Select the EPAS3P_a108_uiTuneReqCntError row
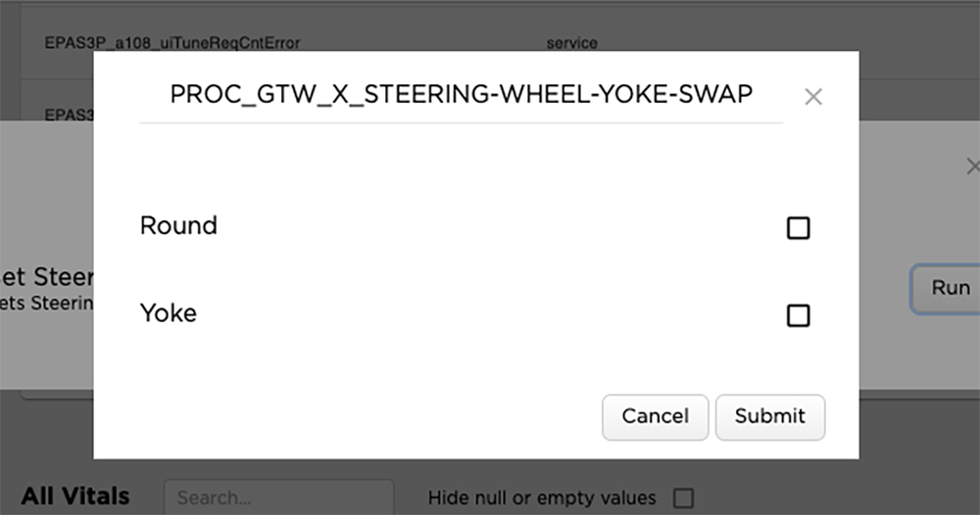Image resolution: width=980 pixels, height=515 pixels. coord(172,43)
